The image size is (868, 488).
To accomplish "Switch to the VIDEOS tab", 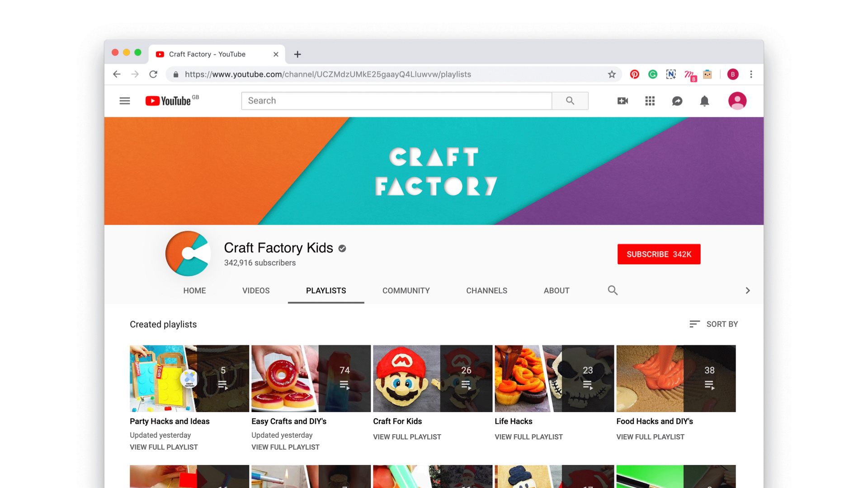I will (256, 291).
